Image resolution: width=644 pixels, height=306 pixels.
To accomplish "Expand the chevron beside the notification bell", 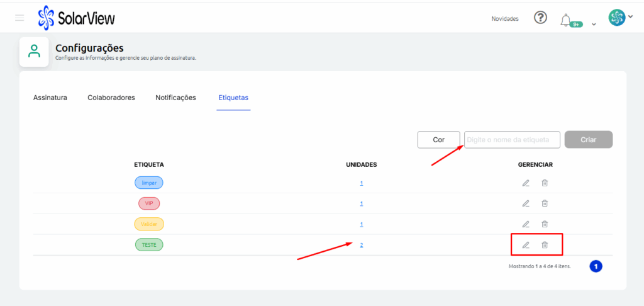I will click(594, 25).
